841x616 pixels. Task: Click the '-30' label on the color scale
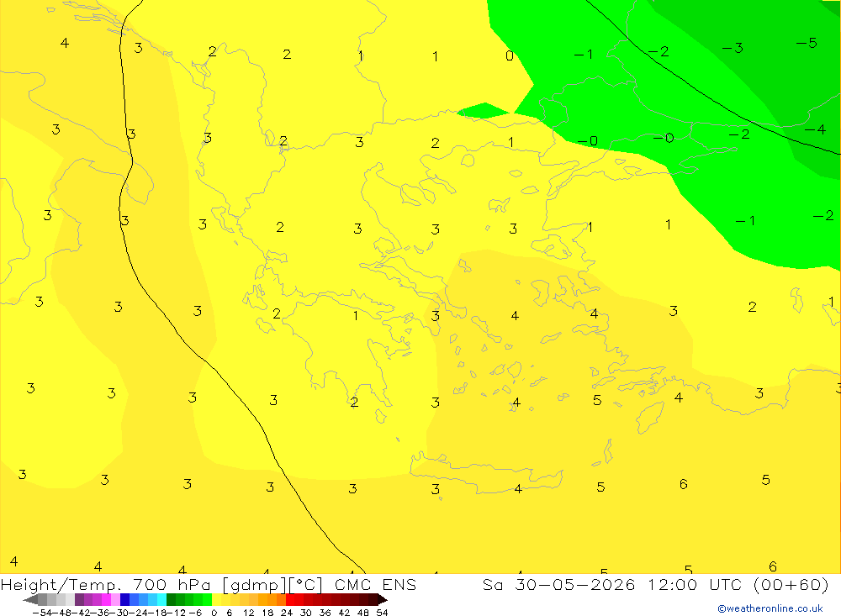click(119, 613)
